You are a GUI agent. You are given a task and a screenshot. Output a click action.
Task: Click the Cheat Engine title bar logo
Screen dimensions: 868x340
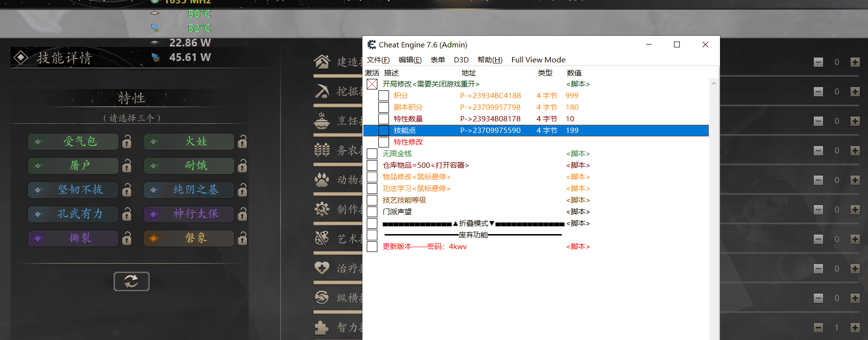pyautogui.click(x=372, y=44)
